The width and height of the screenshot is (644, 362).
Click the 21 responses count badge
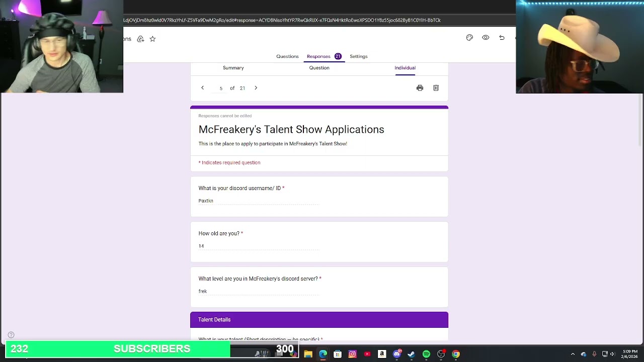tap(338, 56)
